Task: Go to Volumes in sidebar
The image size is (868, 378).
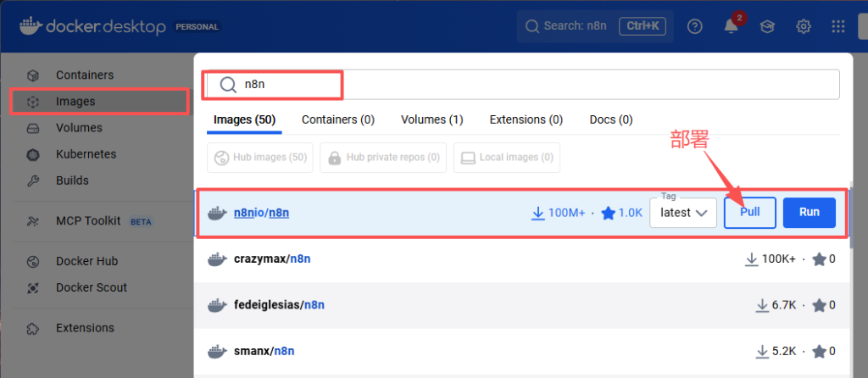Action: point(78,128)
